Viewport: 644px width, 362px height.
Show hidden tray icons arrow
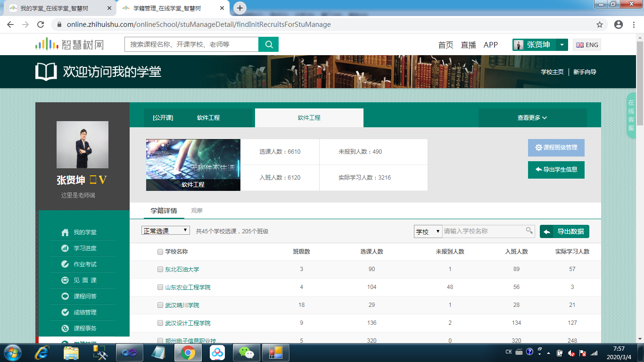(548, 353)
